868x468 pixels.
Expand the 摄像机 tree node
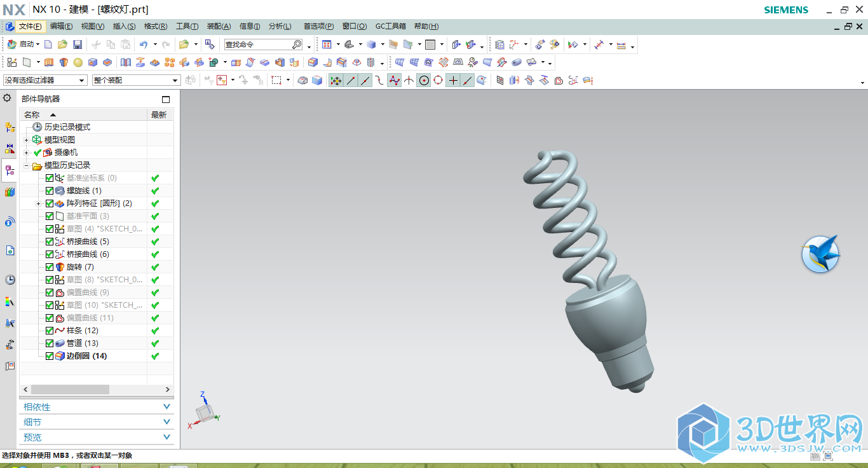27,153
